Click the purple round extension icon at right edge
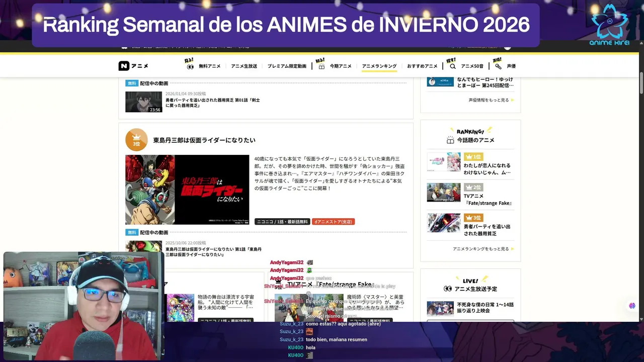This screenshot has width=644, height=362. tap(632, 306)
